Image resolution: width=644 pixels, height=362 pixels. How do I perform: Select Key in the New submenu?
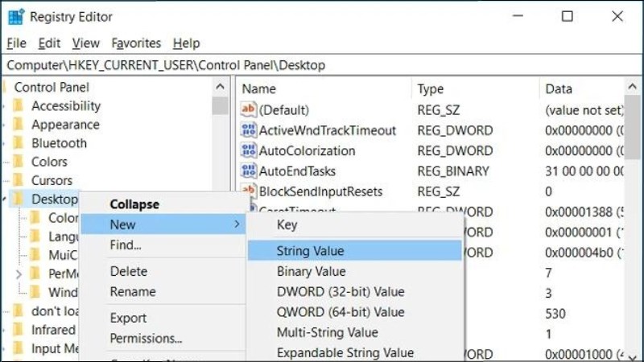355,224
